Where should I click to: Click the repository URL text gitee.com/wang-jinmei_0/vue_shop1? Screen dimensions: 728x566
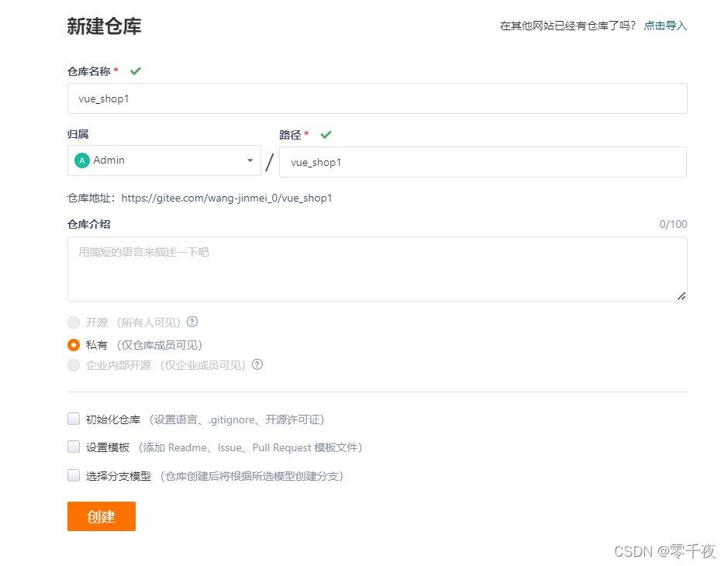[227, 198]
